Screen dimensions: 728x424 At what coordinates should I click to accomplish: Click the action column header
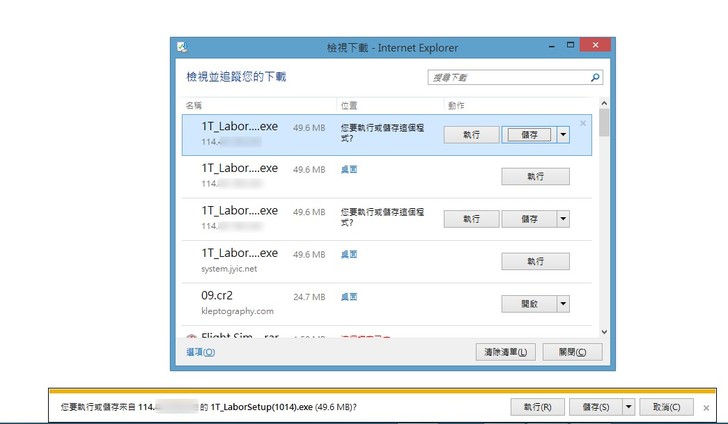point(456,105)
